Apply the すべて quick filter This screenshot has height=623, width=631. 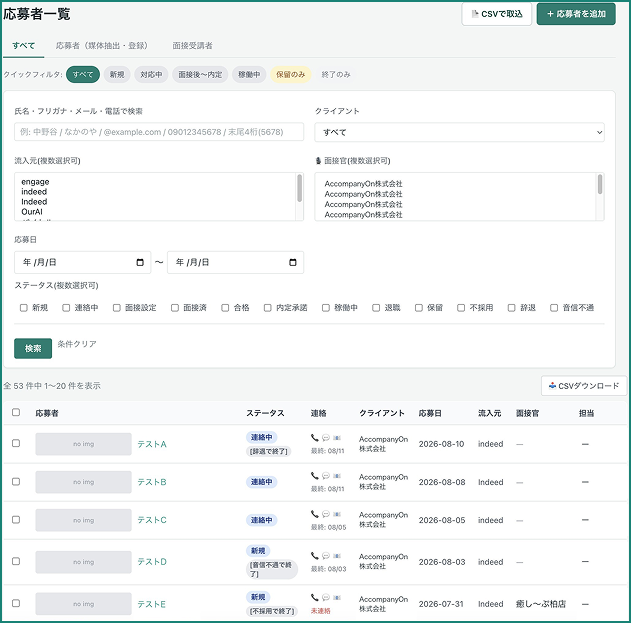(83, 74)
